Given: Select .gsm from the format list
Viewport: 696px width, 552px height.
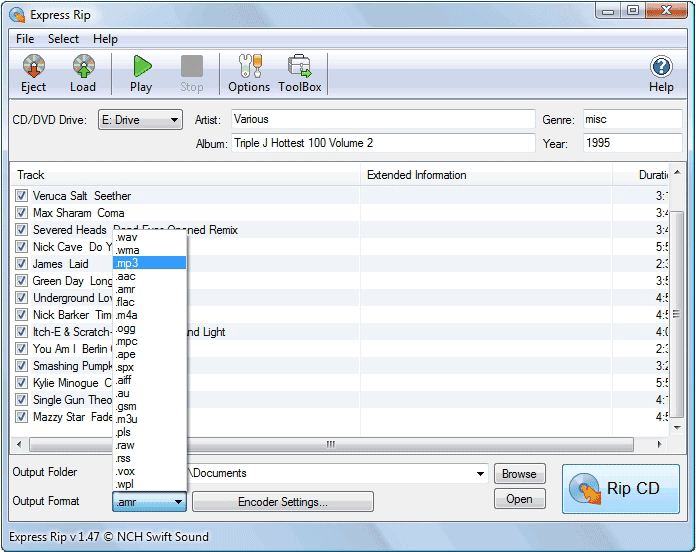Looking at the screenshot, I should pos(150,406).
